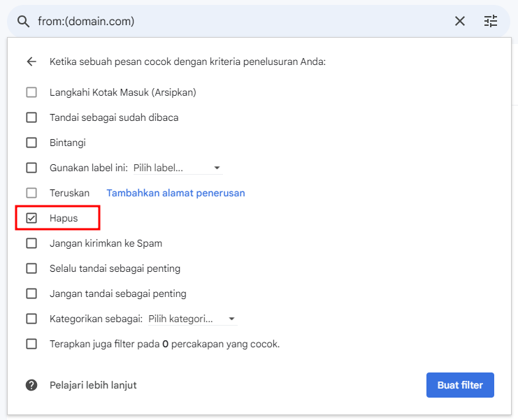Check Jangan kirimkan ke Spam checkbox
This screenshot has height=420, width=518.
(x=31, y=243)
